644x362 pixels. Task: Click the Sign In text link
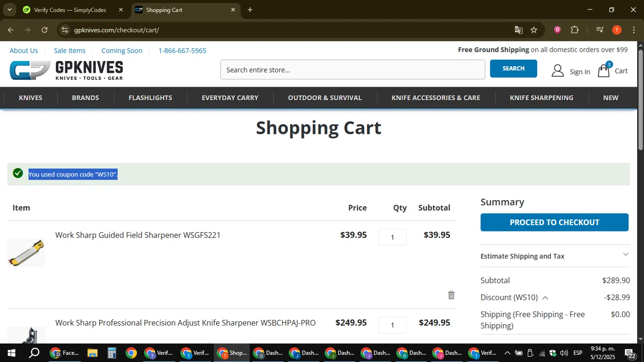[x=580, y=72]
